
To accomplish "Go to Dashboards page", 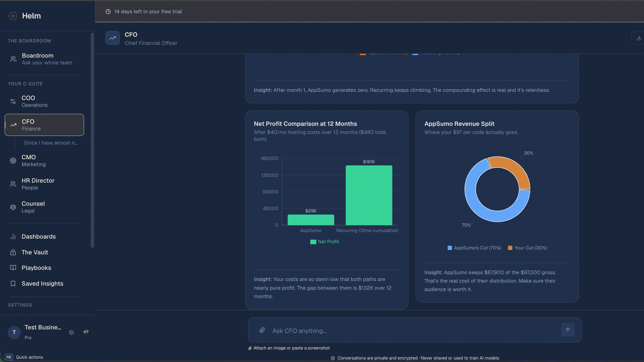I will [44, 236].
